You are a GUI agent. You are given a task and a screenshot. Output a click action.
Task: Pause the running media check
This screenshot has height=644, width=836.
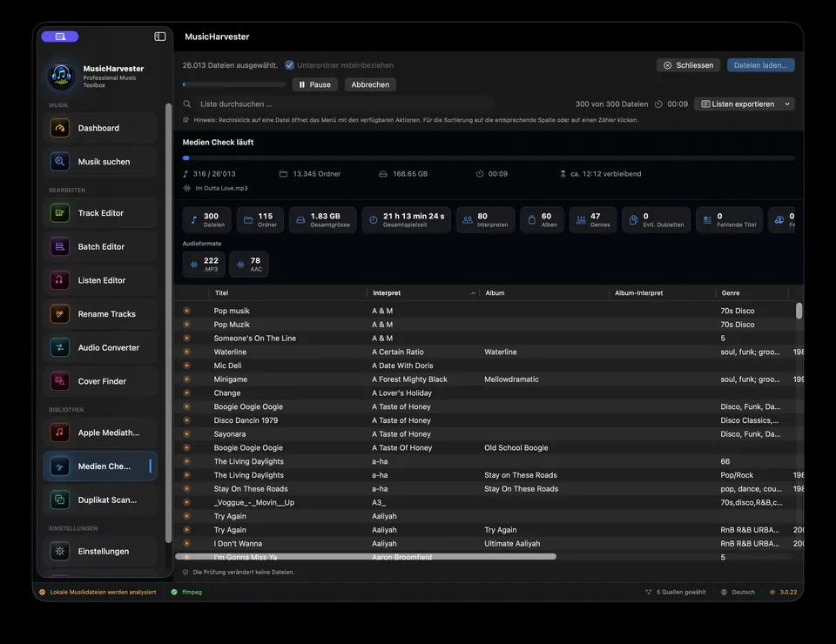point(314,84)
